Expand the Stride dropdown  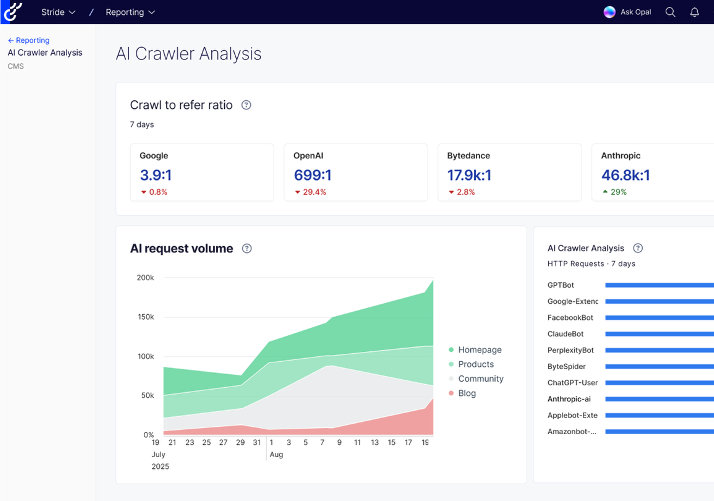(x=59, y=12)
